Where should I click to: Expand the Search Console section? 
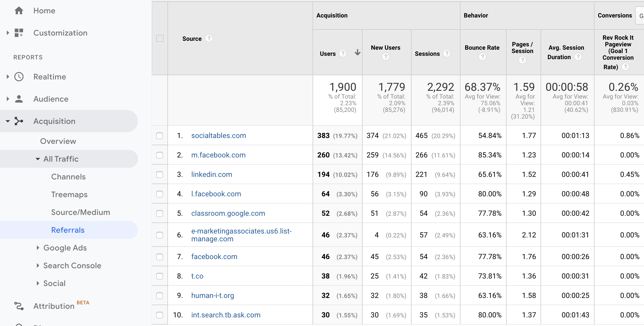pos(38,265)
